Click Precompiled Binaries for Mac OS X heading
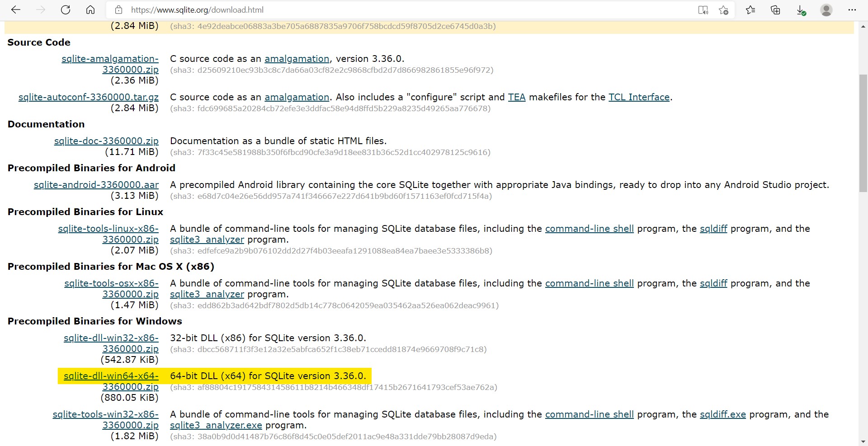868x446 pixels. tap(111, 267)
